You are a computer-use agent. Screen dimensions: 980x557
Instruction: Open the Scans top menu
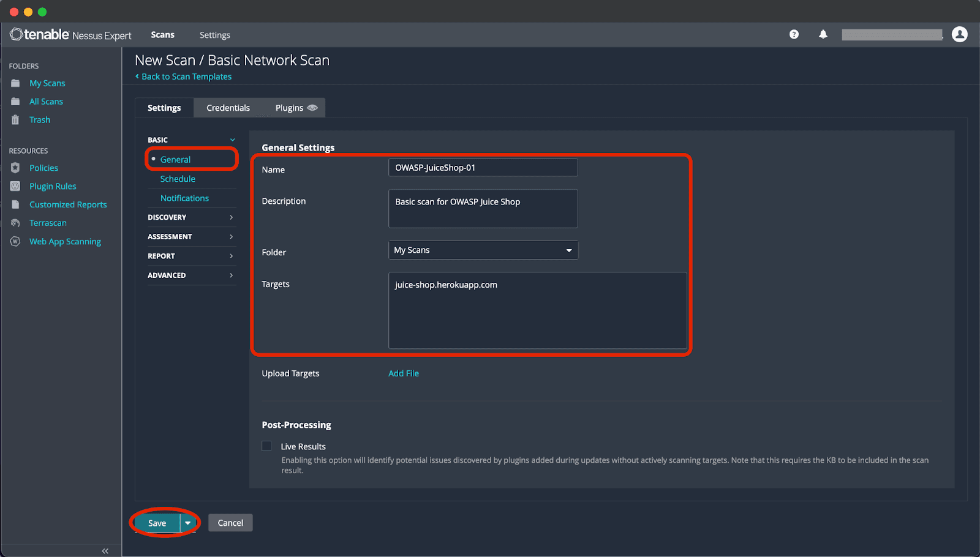163,35
